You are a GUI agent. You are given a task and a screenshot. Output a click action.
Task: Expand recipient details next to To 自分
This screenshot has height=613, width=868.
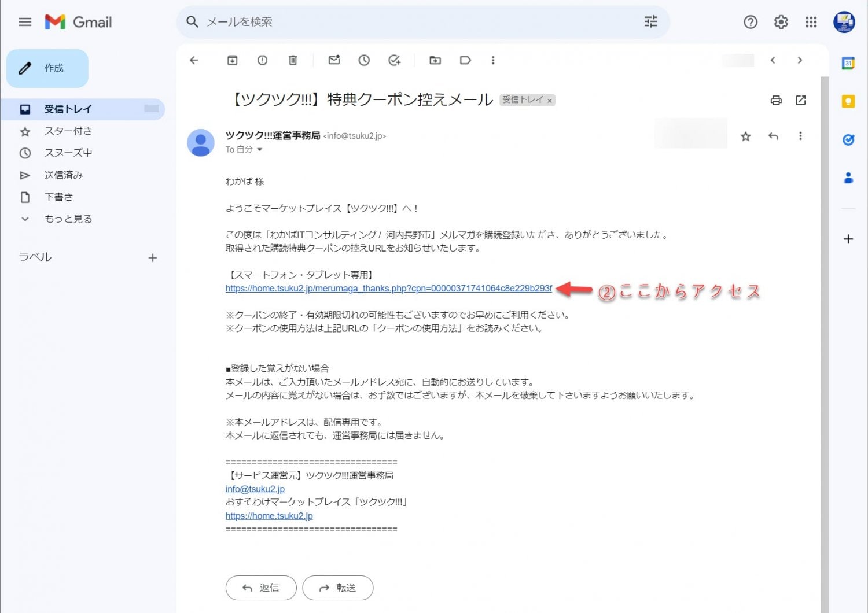click(260, 150)
